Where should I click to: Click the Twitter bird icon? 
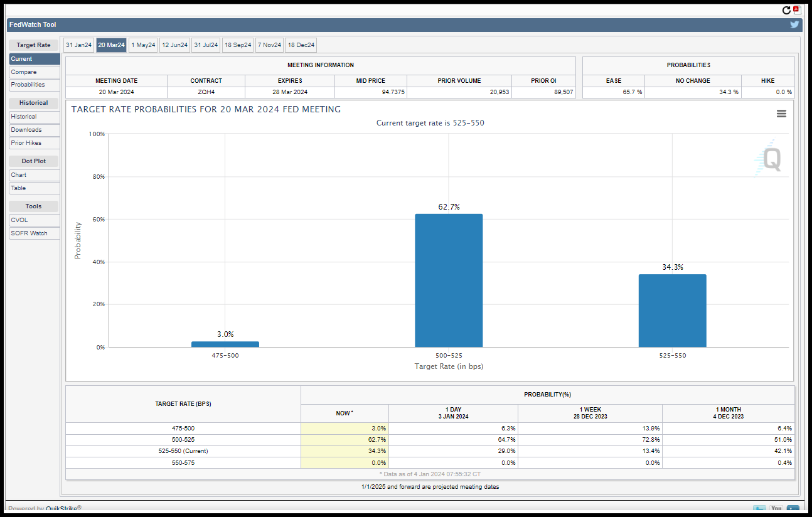794,24
